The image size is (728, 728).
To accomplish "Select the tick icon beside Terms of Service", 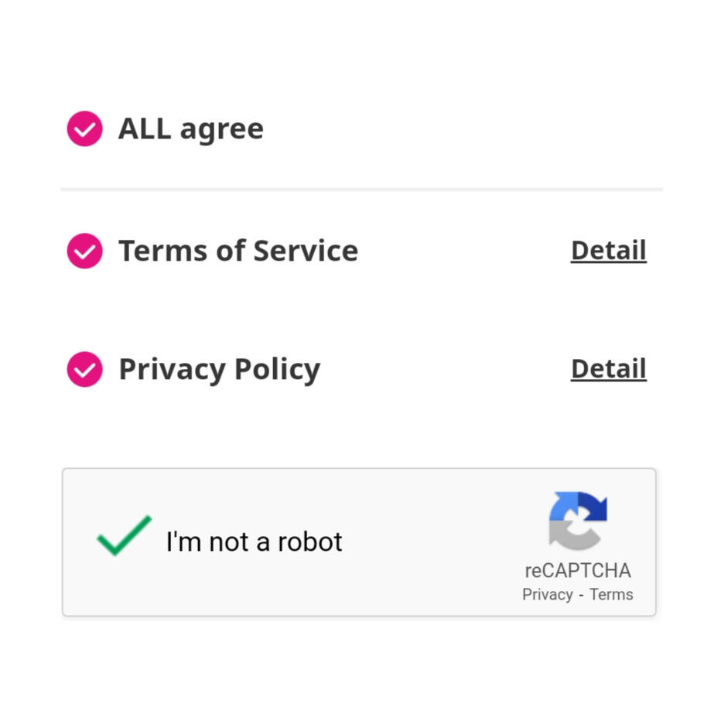I will coord(84,251).
